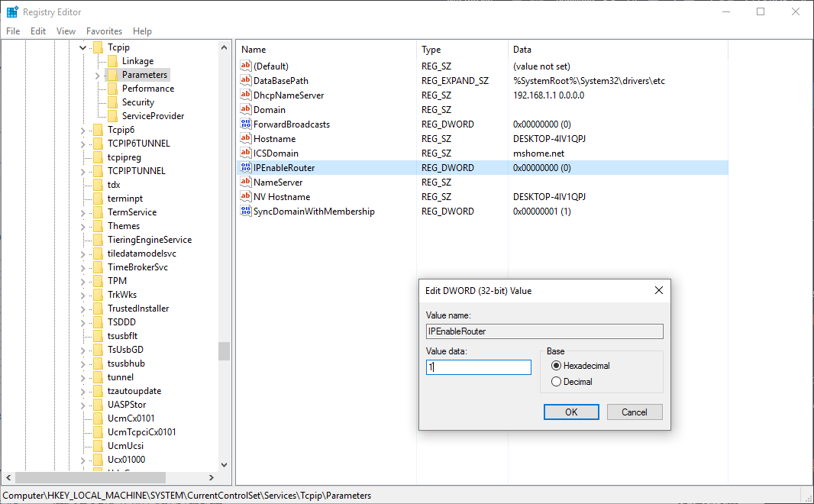Collapse the Tcpip tree node
Screen dimensions: 814x504
click(83, 48)
